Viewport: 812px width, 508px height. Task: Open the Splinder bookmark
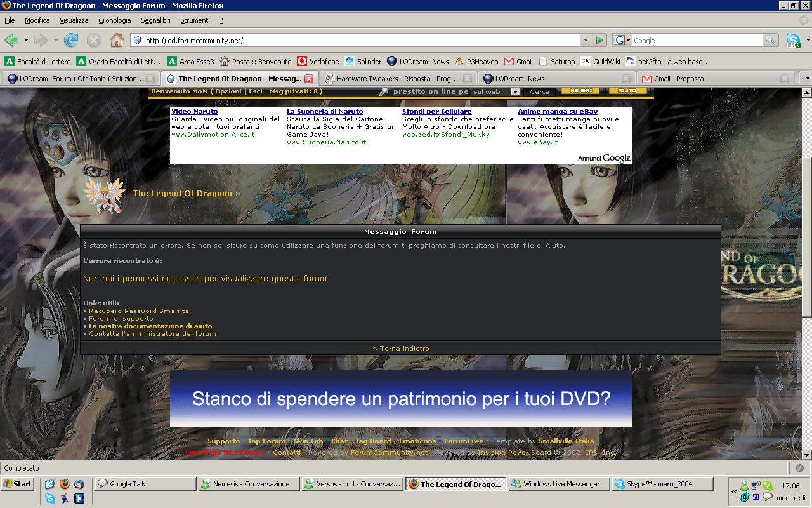(x=363, y=62)
